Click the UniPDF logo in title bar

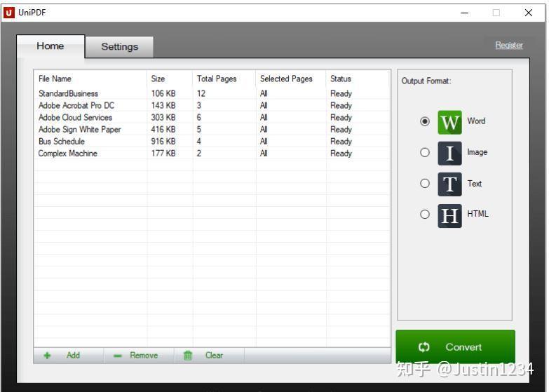[x=8, y=13]
